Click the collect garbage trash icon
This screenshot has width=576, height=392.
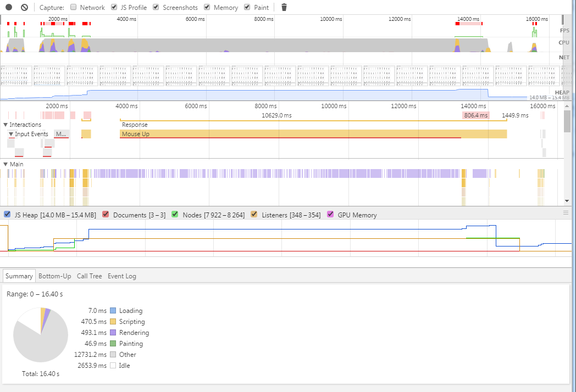[284, 7]
